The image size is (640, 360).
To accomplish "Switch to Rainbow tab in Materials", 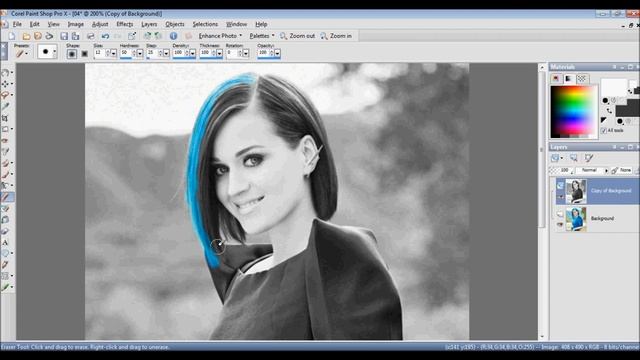I will pos(569,78).
